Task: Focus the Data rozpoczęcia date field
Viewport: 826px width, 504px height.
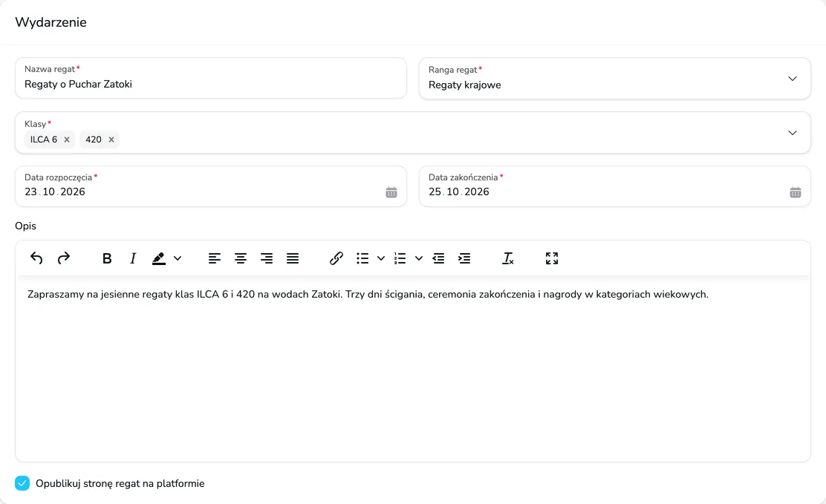Action: click(211, 186)
